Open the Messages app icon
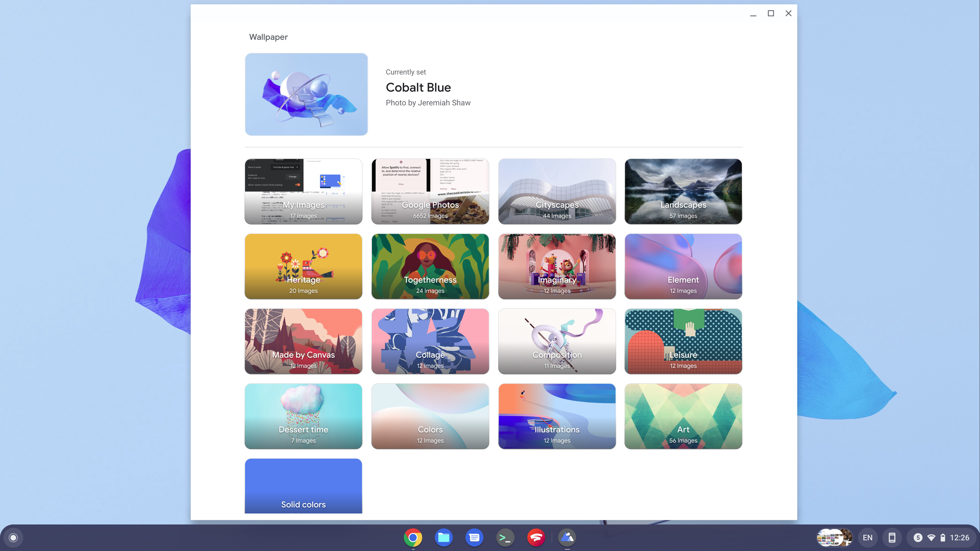The width and height of the screenshot is (980, 551). [x=474, y=537]
